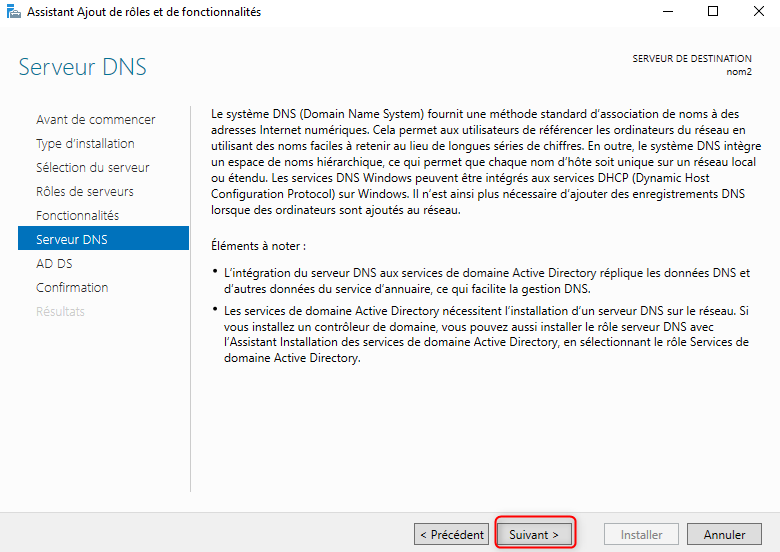
Task: Close the assistant window
Action: coord(759,11)
